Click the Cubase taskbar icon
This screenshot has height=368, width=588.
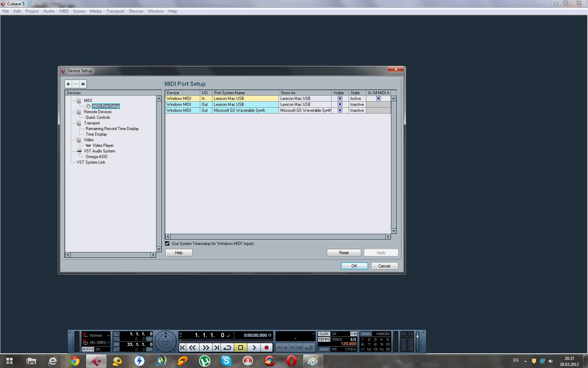pyautogui.click(x=96, y=361)
